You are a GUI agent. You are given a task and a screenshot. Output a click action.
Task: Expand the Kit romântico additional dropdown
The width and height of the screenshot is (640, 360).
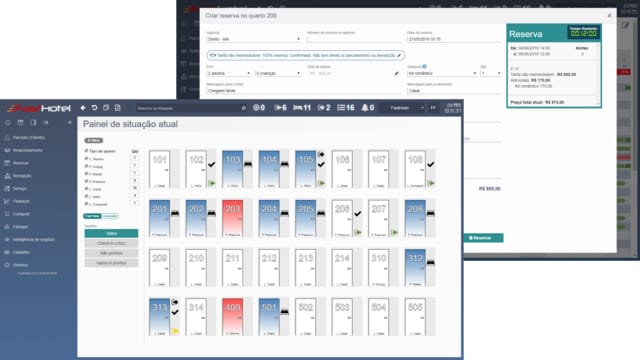click(x=442, y=73)
